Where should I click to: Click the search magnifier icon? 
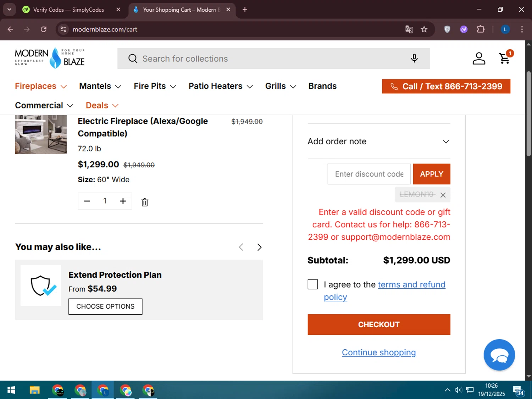tap(133, 59)
